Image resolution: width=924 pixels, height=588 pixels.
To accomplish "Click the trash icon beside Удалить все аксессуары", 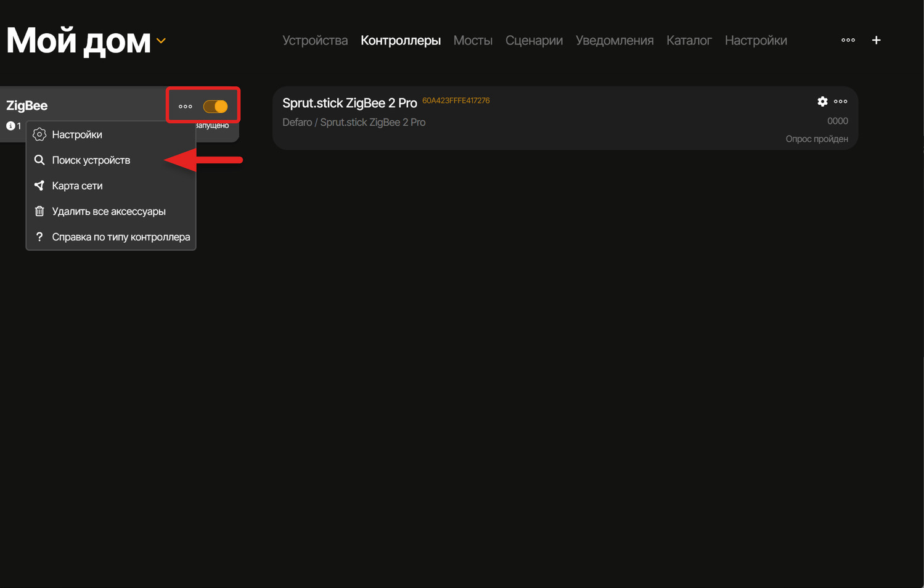I will tap(39, 211).
